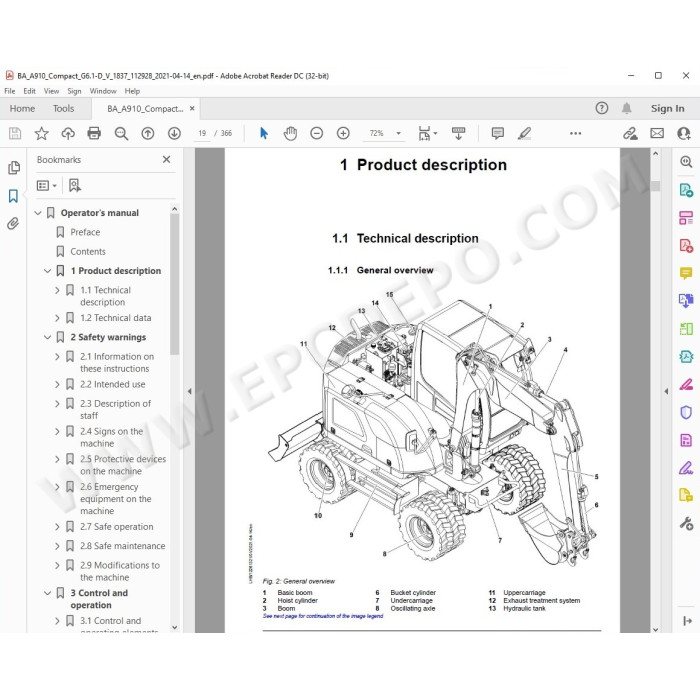This screenshot has height=700, width=700.
Task: Open Protect shield tool in right pane
Action: [x=686, y=412]
